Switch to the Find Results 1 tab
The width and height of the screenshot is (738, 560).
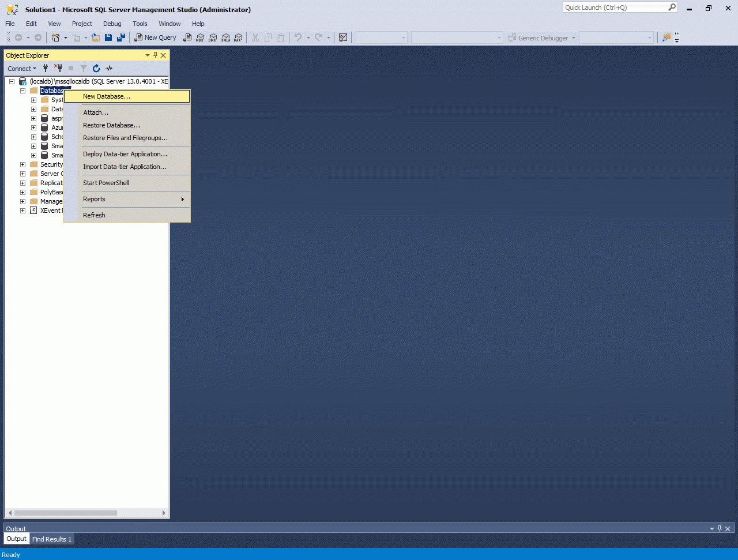pos(52,539)
